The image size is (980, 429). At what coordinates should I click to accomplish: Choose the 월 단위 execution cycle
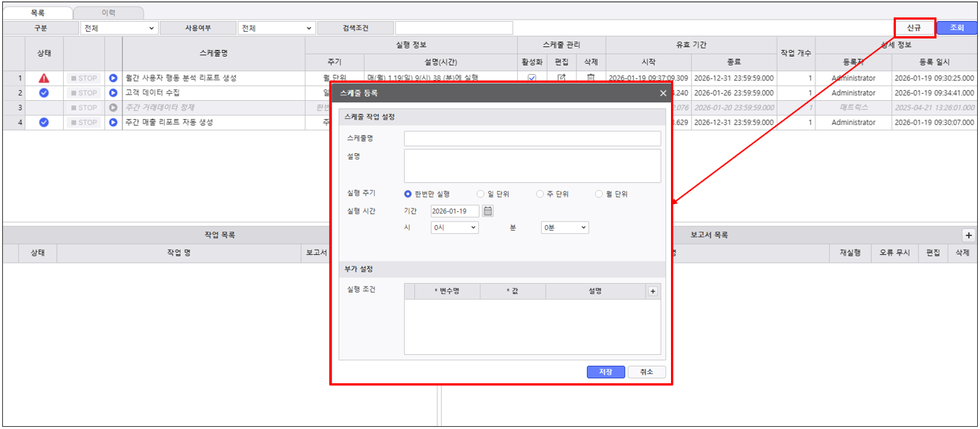point(599,194)
